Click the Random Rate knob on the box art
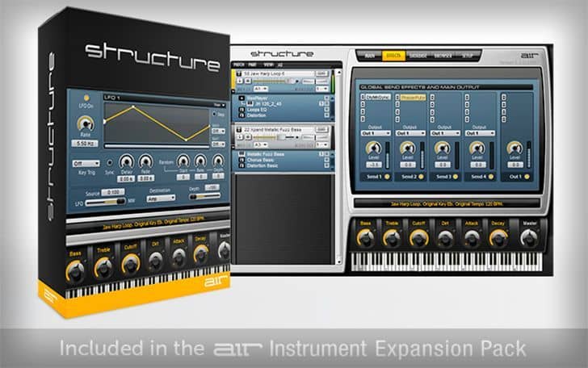Screen dimensions: 588x368 tap(200, 161)
